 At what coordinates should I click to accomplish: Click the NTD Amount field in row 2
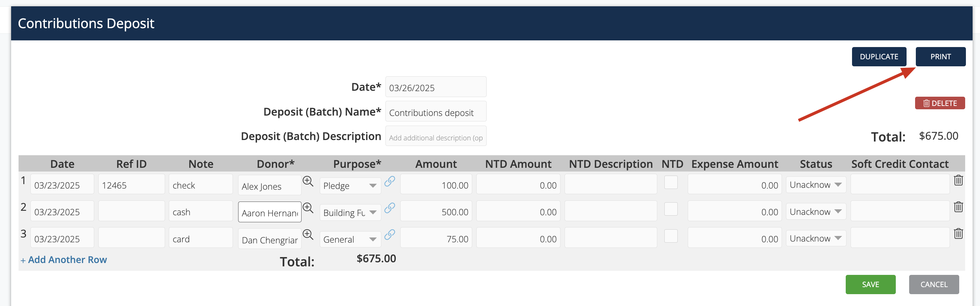point(518,211)
